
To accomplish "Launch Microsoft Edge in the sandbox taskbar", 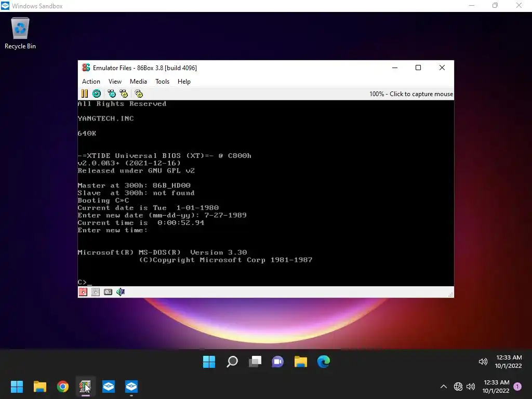I will coord(324,362).
